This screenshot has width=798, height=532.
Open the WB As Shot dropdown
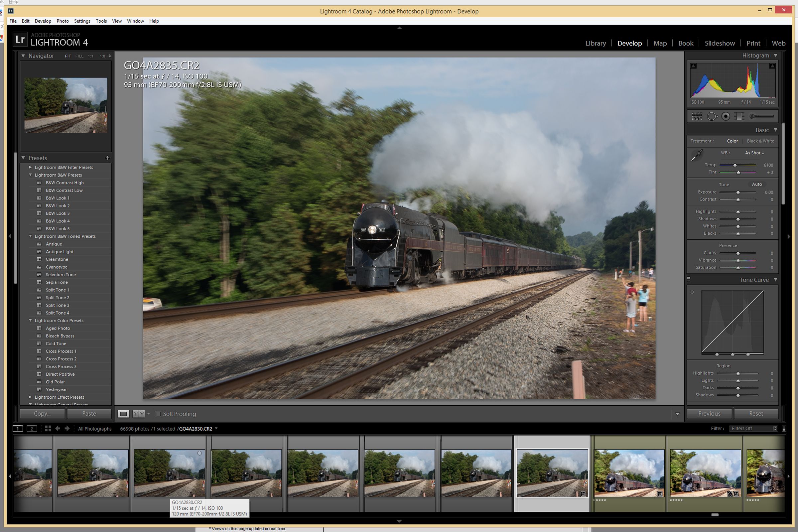754,153
